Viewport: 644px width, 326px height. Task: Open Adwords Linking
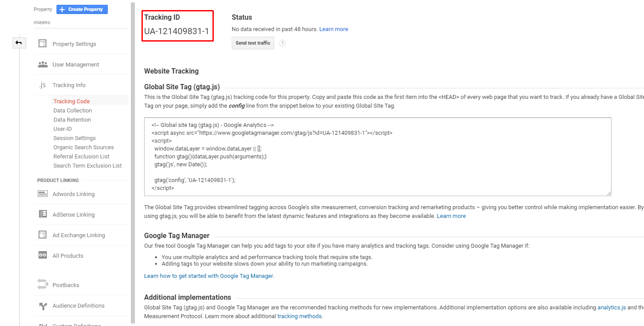[74, 194]
